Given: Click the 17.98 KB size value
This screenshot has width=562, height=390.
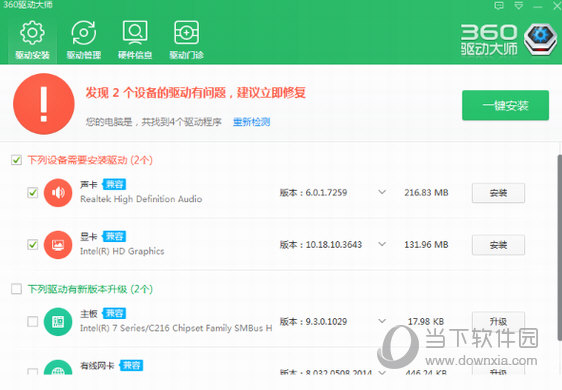Looking at the screenshot, I should pos(426,321).
